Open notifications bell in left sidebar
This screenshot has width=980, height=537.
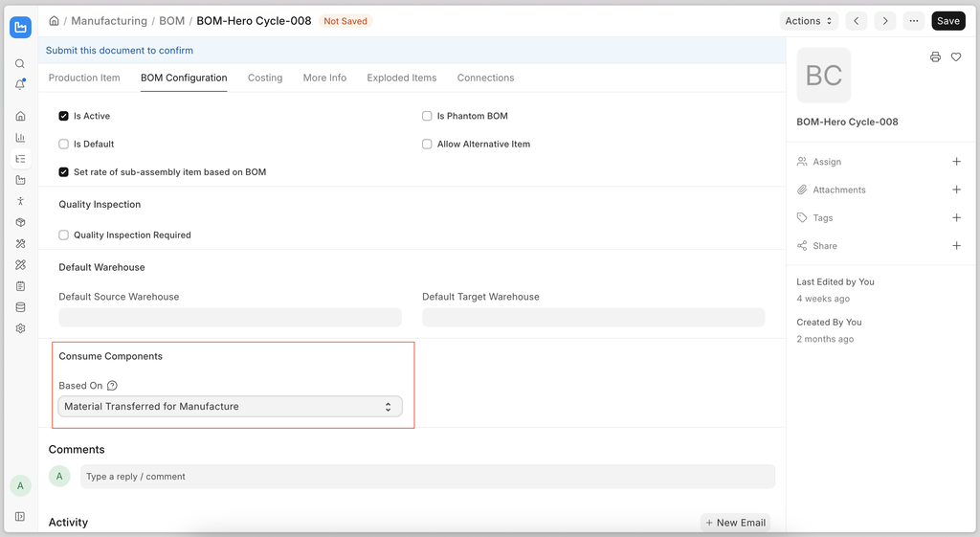pos(20,85)
